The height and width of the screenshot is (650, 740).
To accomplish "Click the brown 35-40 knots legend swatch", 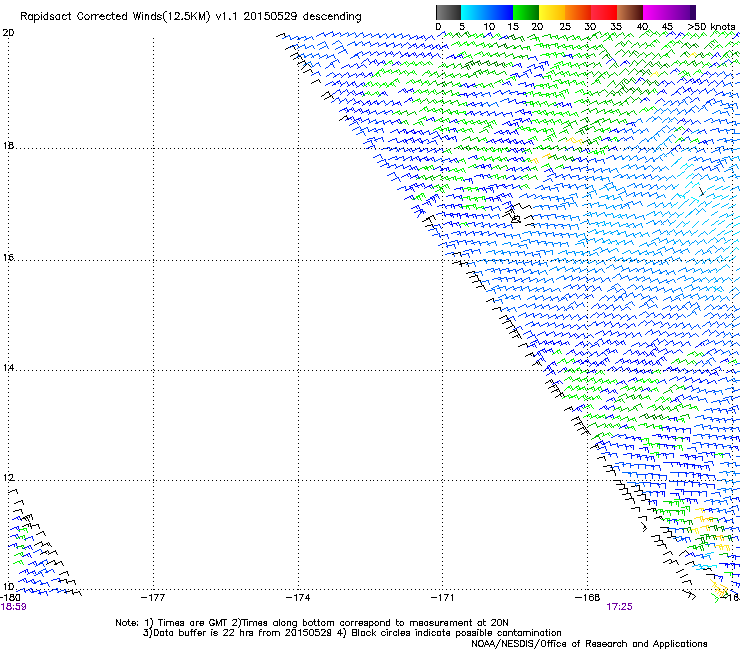I will point(630,12).
